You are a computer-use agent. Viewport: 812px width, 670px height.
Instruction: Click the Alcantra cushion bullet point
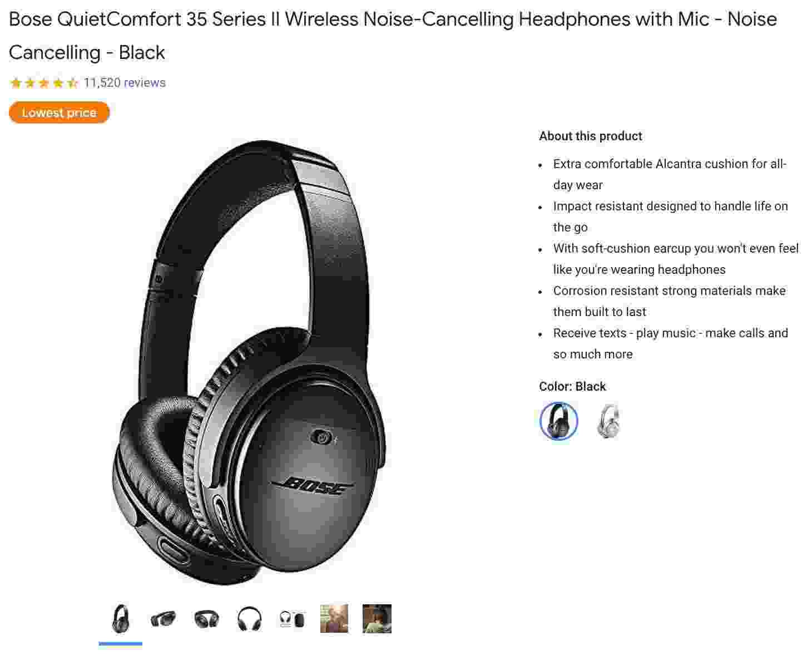click(x=670, y=174)
